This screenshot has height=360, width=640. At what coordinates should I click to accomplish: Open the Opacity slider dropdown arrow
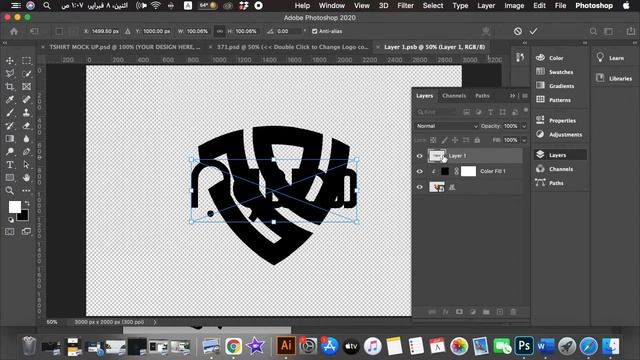point(524,126)
